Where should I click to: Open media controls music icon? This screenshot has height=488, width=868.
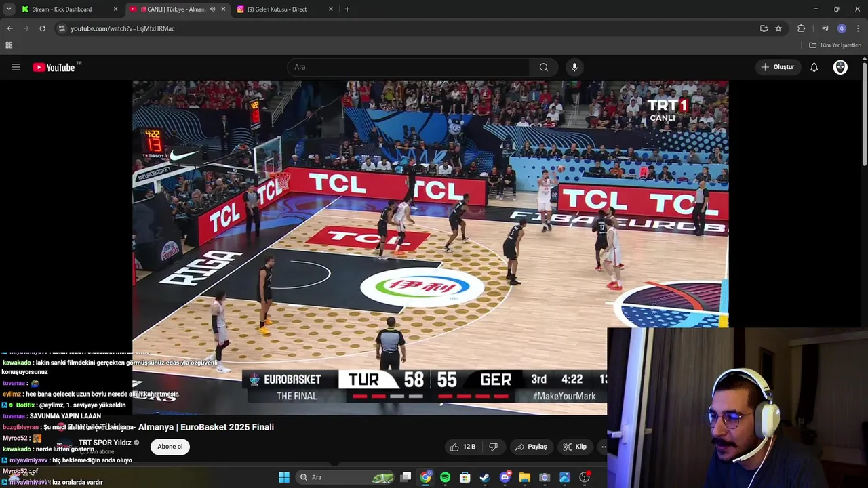[x=825, y=28]
